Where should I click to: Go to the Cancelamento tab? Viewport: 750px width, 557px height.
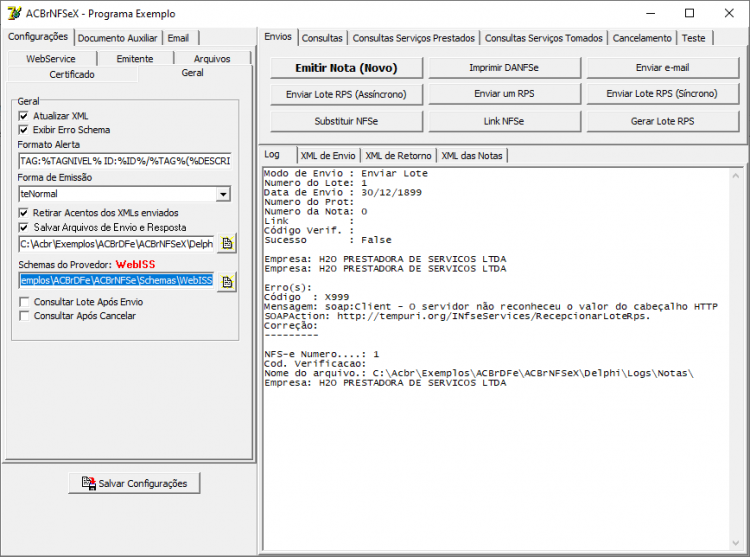pos(642,38)
